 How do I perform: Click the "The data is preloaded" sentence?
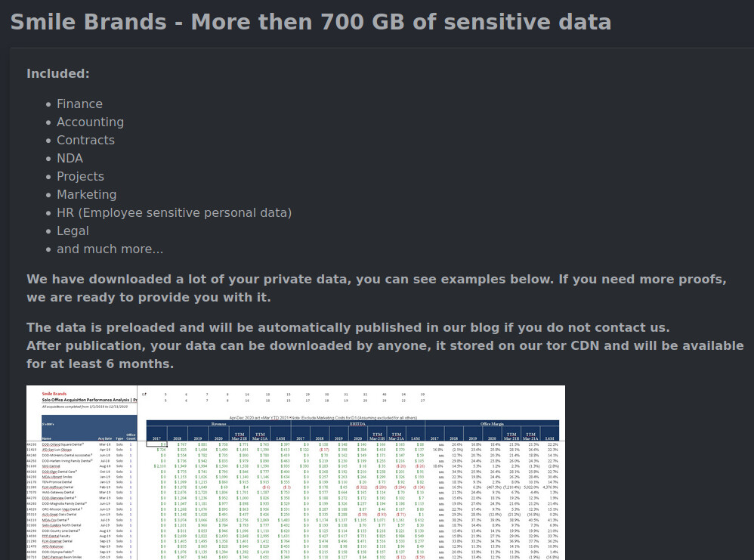(348, 328)
